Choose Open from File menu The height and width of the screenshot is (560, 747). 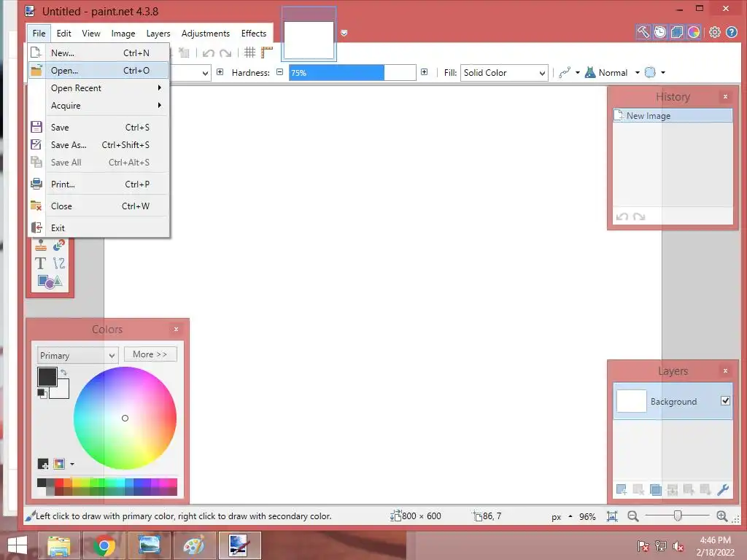[x=98, y=71]
